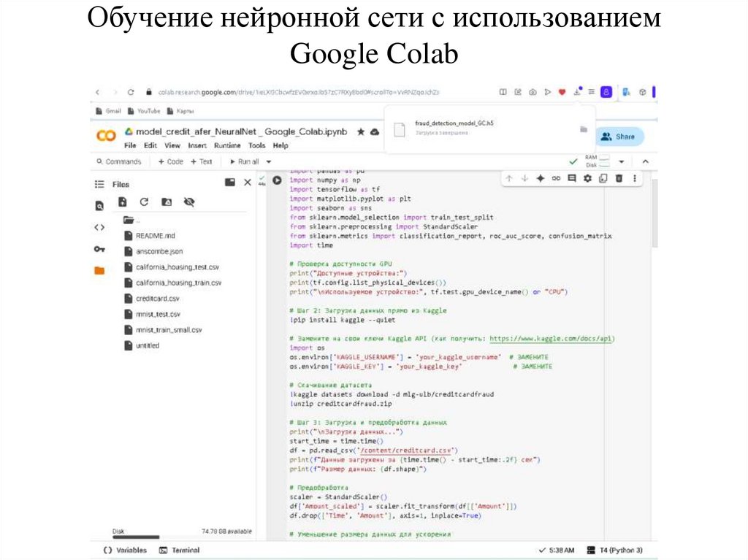The width and height of the screenshot is (748, 560).
Task: Open the Terminal panel
Action: (180, 550)
